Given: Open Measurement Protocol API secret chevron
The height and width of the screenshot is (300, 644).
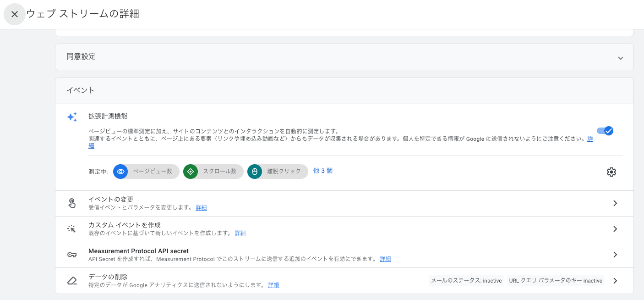Looking at the screenshot, I should tap(615, 255).
